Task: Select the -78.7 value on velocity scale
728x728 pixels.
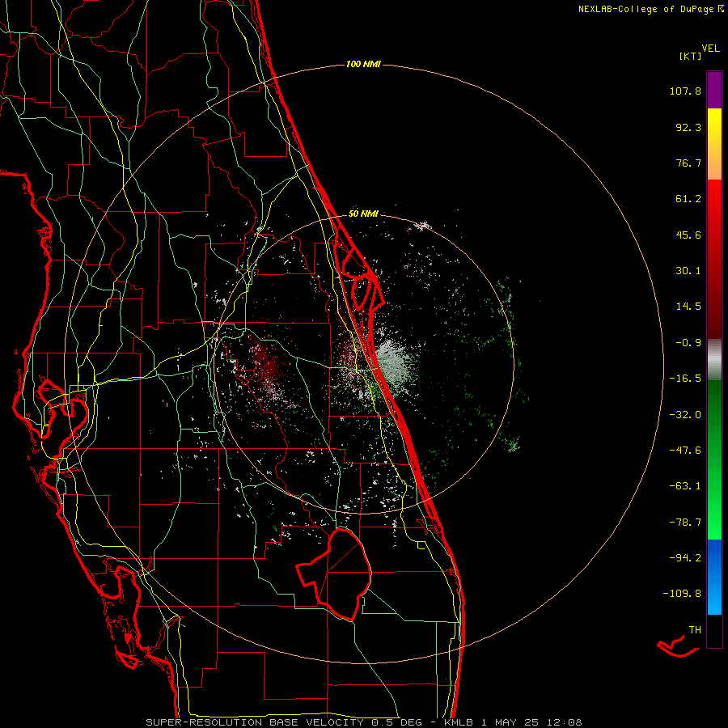Action: [685, 523]
